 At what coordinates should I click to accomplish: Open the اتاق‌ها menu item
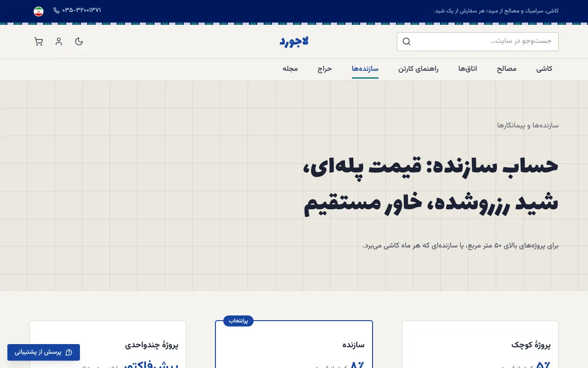(x=468, y=69)
